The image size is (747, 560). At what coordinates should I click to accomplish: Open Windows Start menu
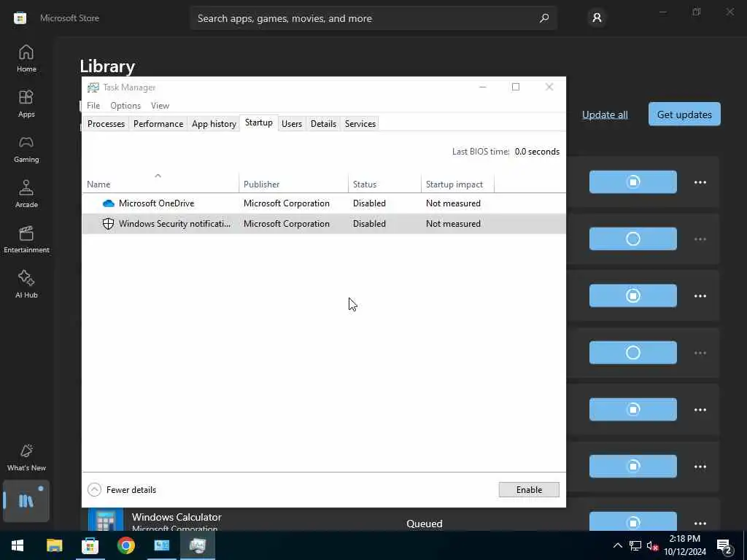18,545
